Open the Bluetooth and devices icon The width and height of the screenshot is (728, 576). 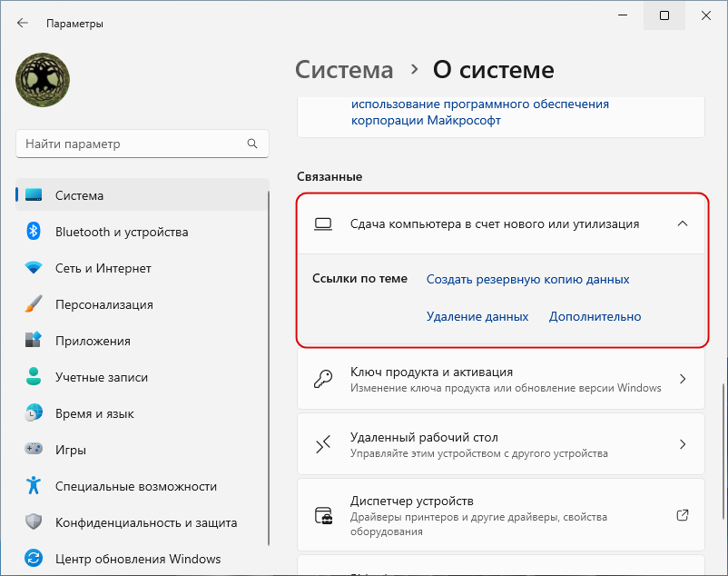point(34,232)
